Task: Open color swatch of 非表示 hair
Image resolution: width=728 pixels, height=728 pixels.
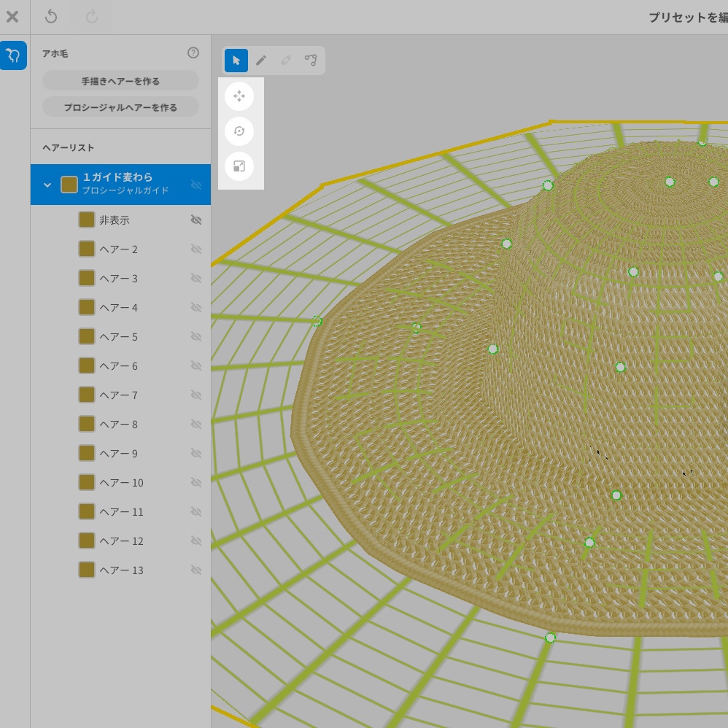Action: [x=87, y=220]
